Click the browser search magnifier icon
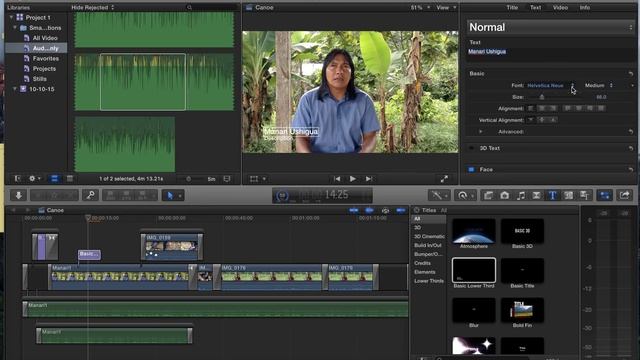The width and height of the screenshot is (640, 360). (x=189, y=7)
